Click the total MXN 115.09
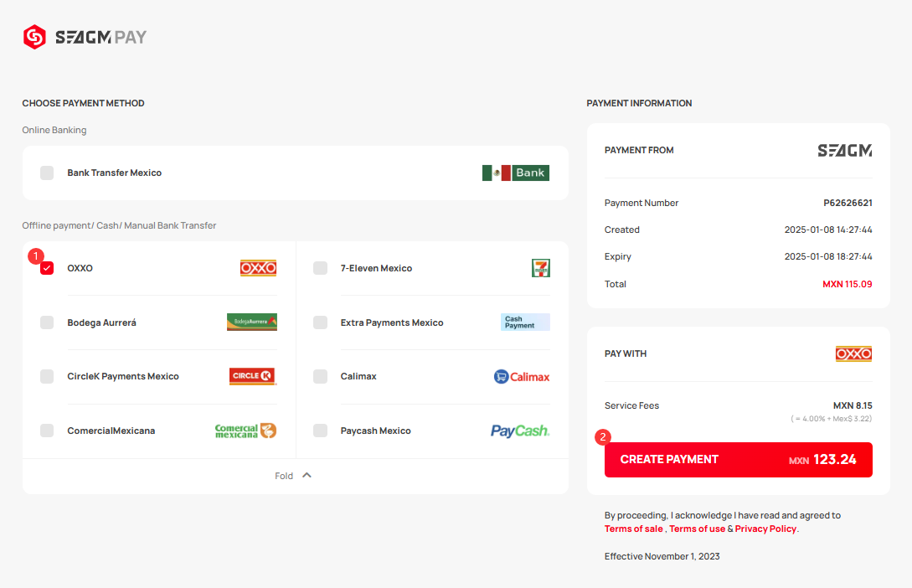This screenshot has width=912, height=588. [x=848, y=284]
